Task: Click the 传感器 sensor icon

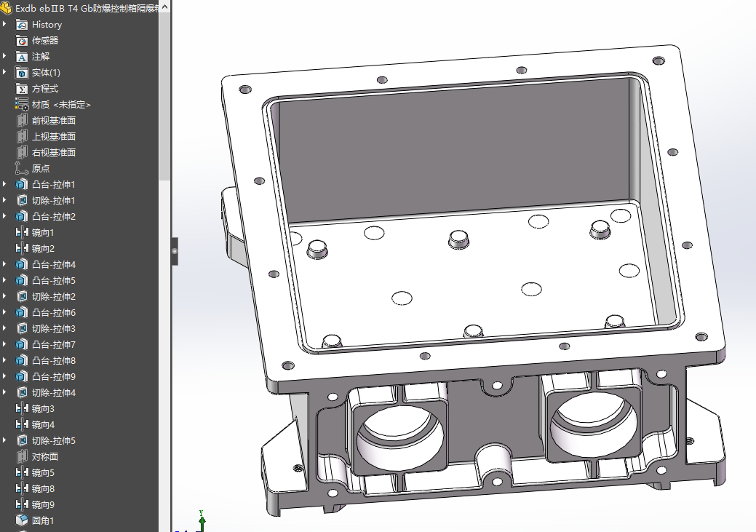Action: click(22, 41)
